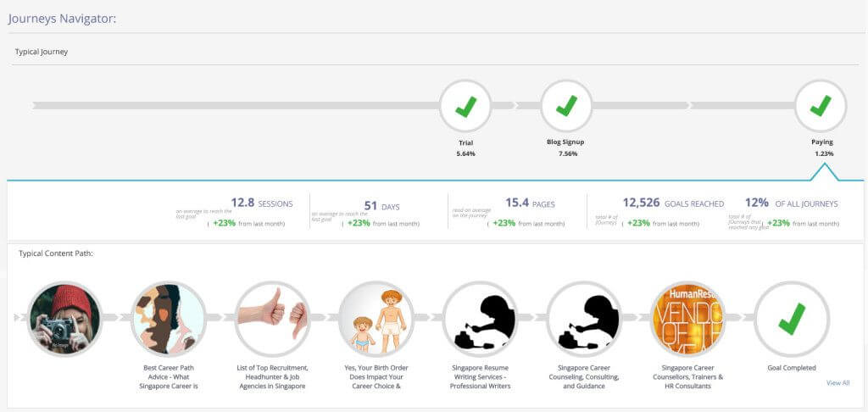Viewport: 868px width, 412px height.
Task: Click the thumbs up and down image
Action: pyautogui.click(x=272, y=319)
